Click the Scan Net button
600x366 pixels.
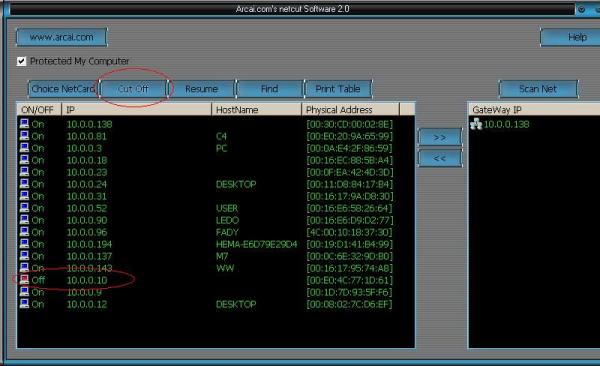(x=538, y=89)
